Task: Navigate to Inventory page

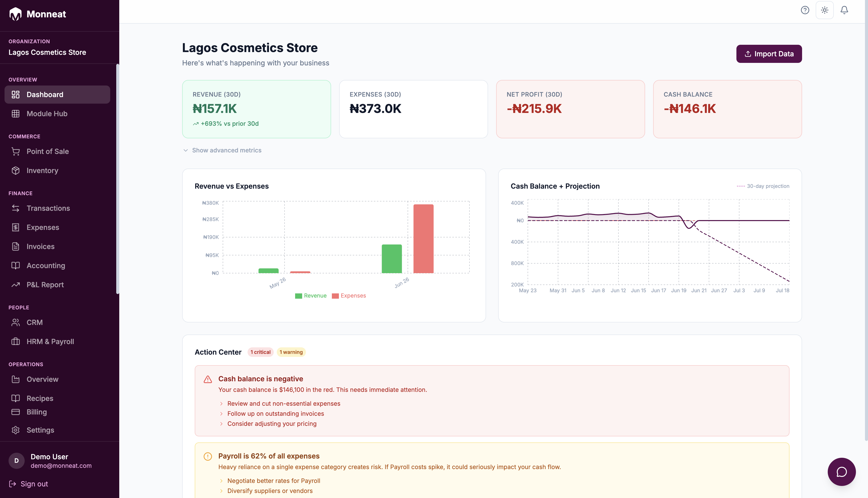Action: [x=57, y=170]
